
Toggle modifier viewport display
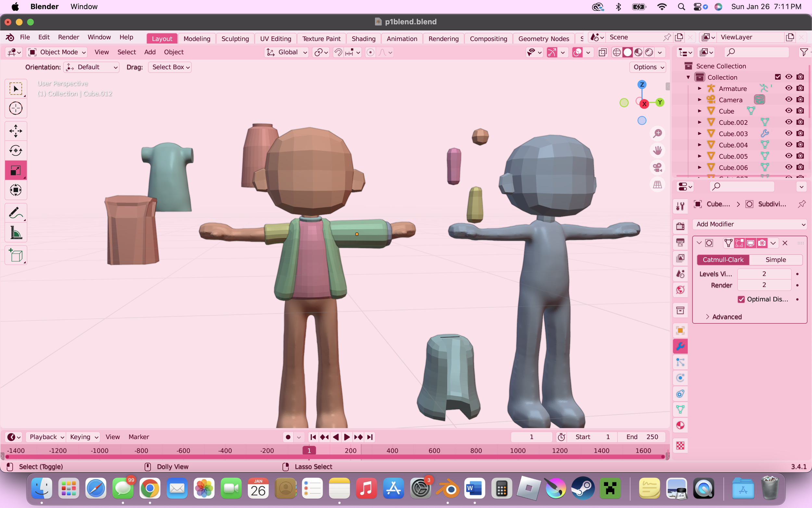click(751, 243)
